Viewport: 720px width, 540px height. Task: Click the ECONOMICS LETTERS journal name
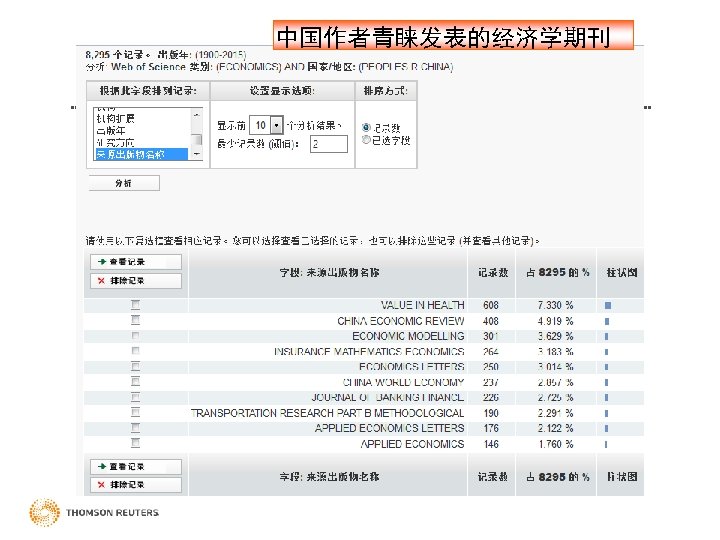pyautogui.click(x=411, y=367)
